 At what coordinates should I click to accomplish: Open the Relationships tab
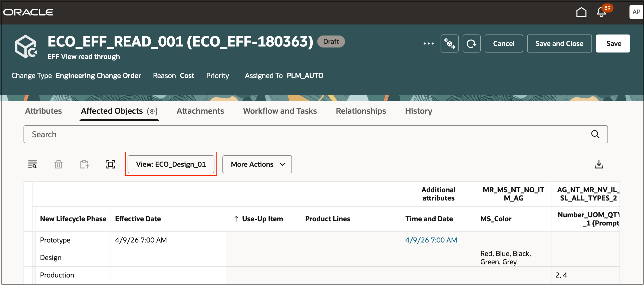tap(361, 111)
